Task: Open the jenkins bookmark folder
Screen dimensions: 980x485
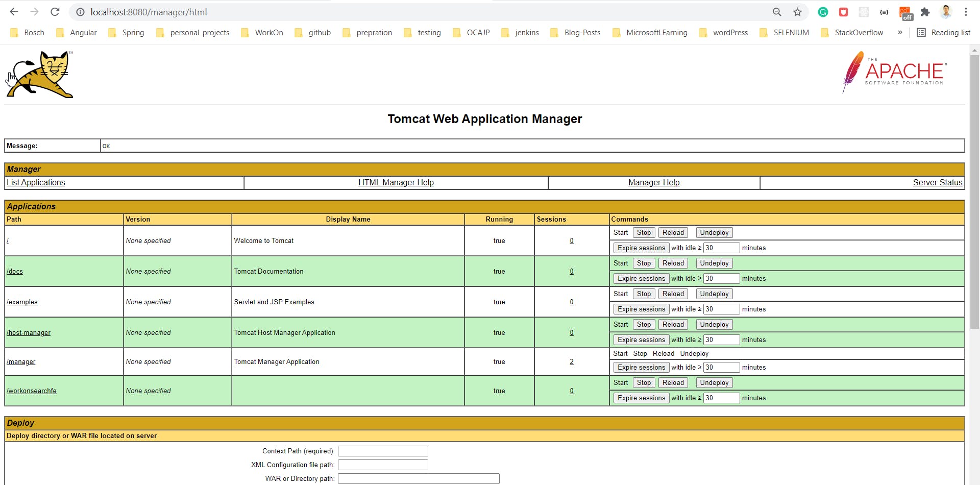Action: pyautogui.click(x=520, y=32)
